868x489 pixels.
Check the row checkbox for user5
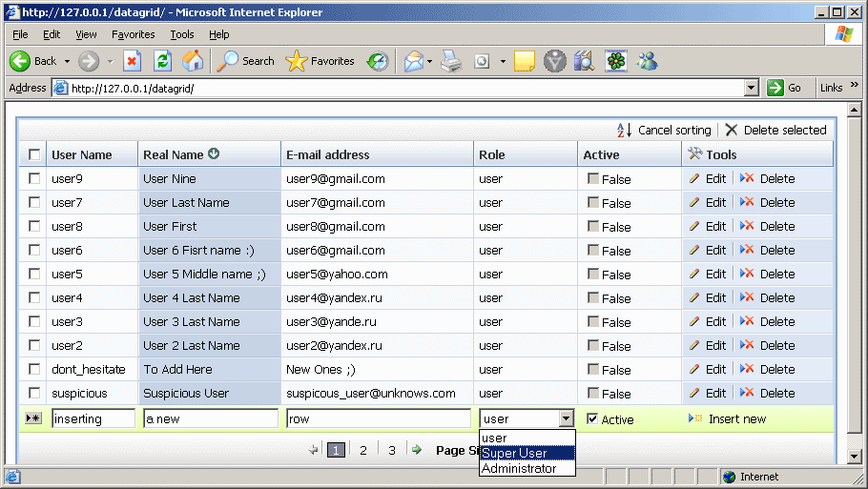(34, 274)
